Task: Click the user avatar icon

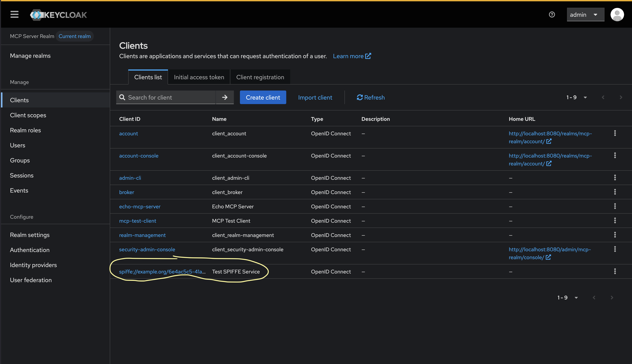Action: pos(617,14)
